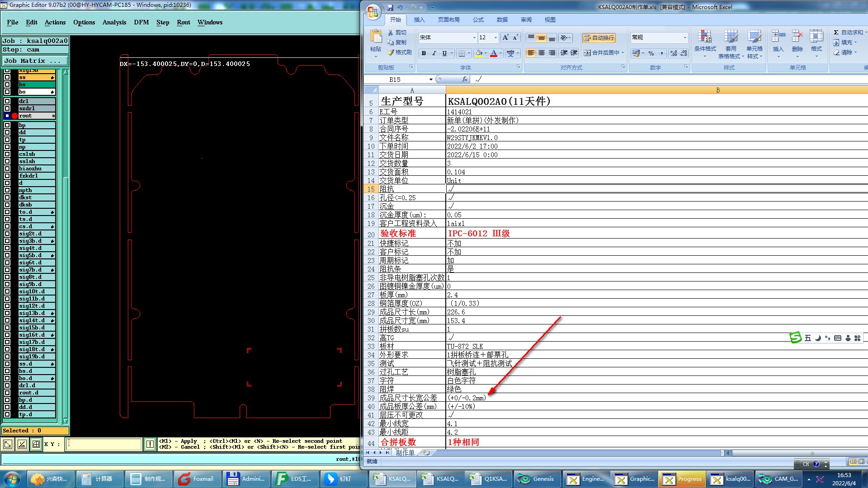868x488 pixels.
Task: Click the layer list vertical scrollbar
Action: click(x=66, y=246)
